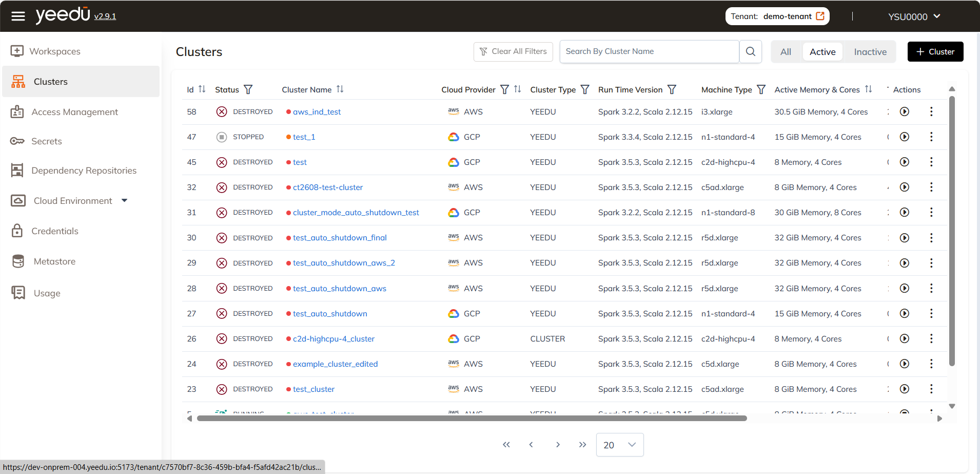Go to the Metastore page
Screen dimensions: 980x474
(54, 261)
